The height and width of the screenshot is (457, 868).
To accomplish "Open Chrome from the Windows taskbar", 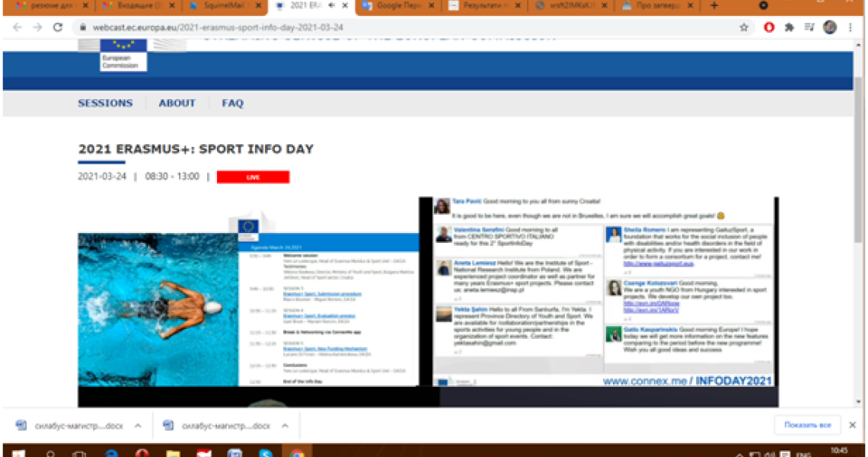I will pyautogui.click(x=297, y=452).
